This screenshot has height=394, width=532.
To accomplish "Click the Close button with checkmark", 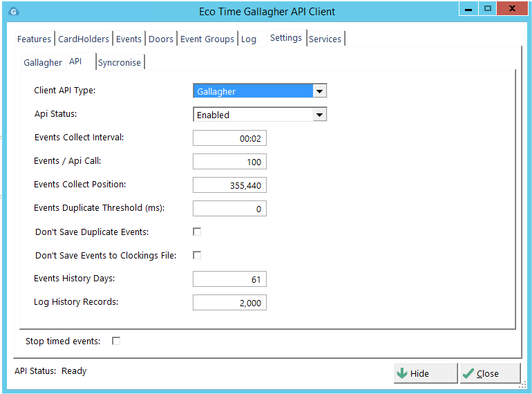I will (490, 373).
